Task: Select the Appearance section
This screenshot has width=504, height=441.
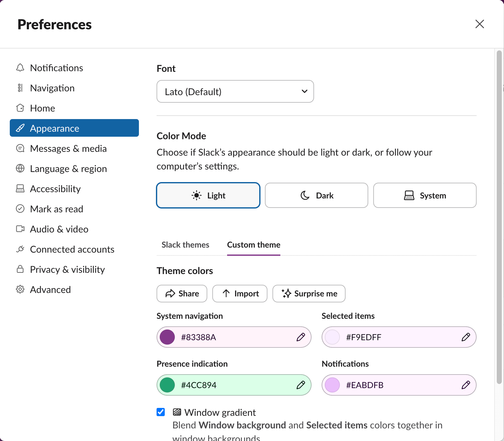Action: click(x=74, y=128)
